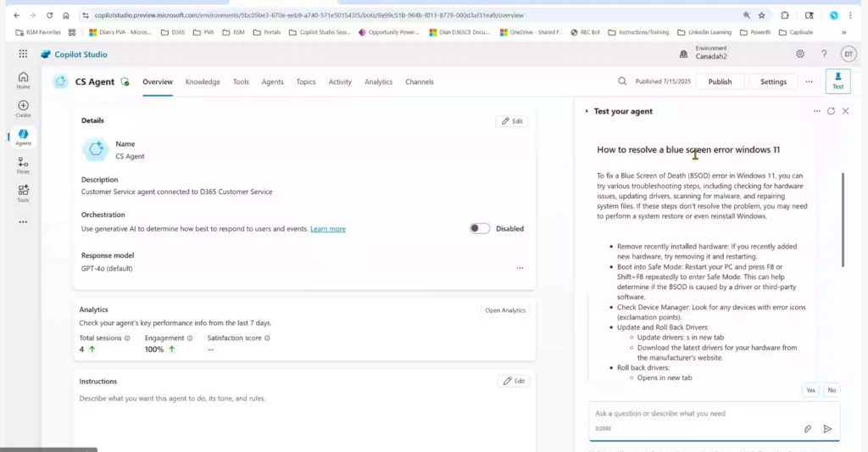
Task: Reload the browser page
Action: pyautogui.click(x=49, y=15)
